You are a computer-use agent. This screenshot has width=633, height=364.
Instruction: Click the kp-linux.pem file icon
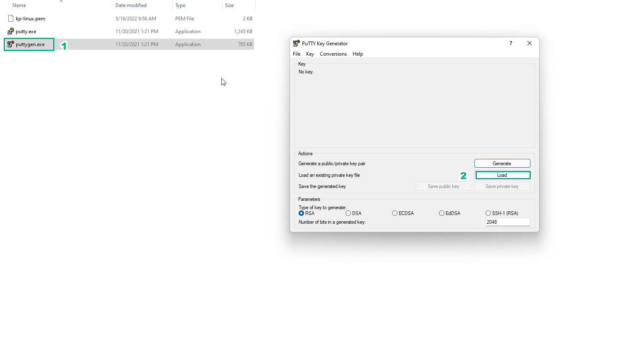pyautogui.click(x=11, y=18)
